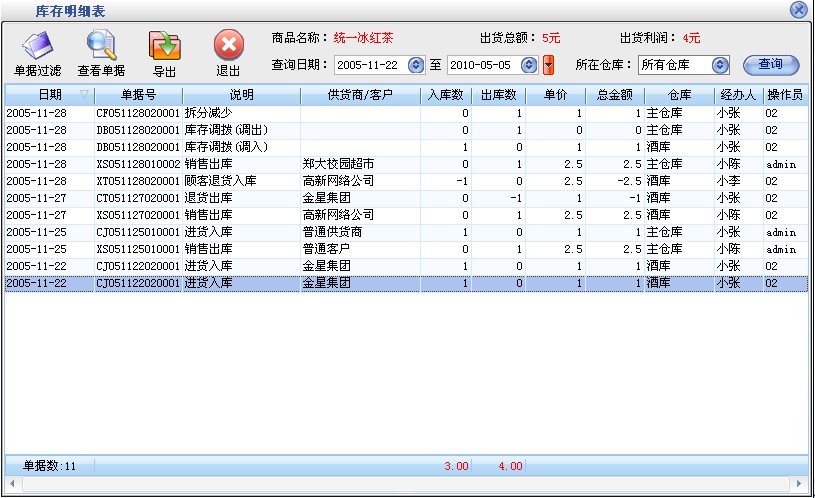Click the 总金额 column header
Viewport: 815px width, 498px height.
pyautogui.click(x=614, y=95)
